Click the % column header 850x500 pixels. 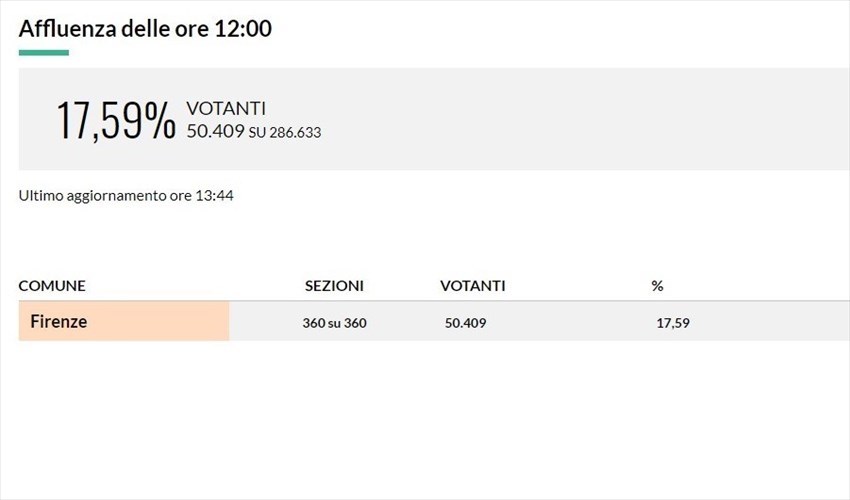657,286
